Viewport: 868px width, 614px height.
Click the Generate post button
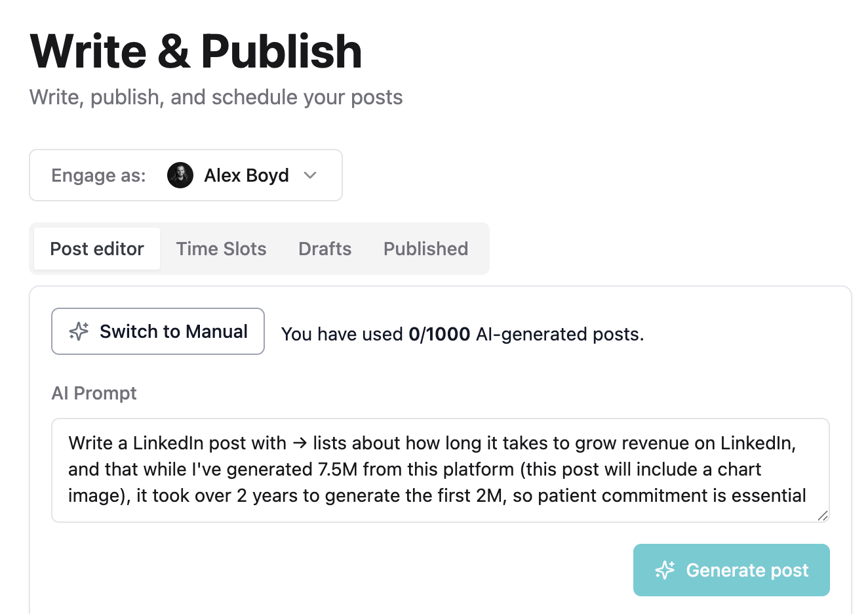tap(732, 570)
